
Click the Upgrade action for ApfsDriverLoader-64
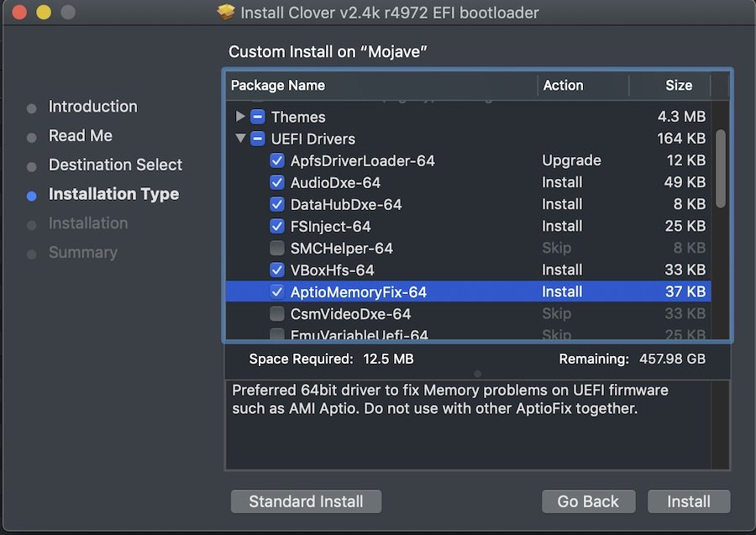tap(571, 160)
